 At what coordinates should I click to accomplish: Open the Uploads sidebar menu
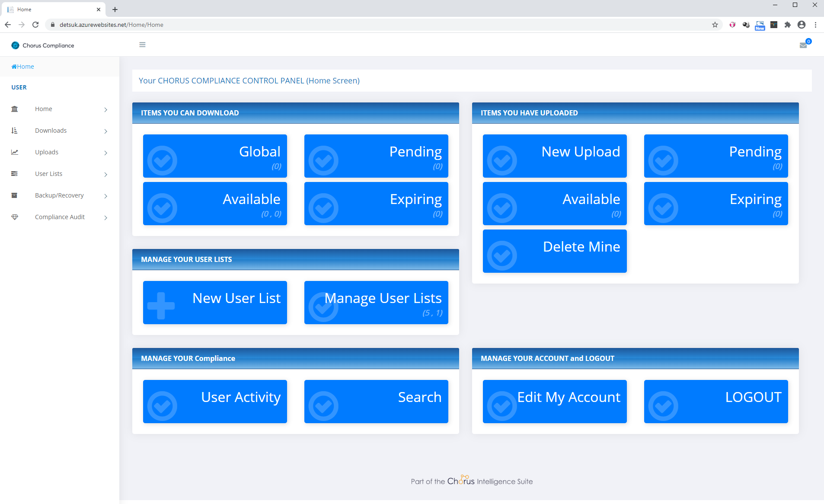pyautogui.click(x=60, y=152)
